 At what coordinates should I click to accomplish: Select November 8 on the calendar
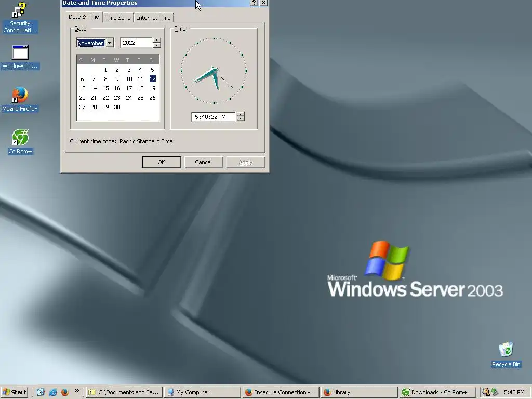[x=105, y=79]
